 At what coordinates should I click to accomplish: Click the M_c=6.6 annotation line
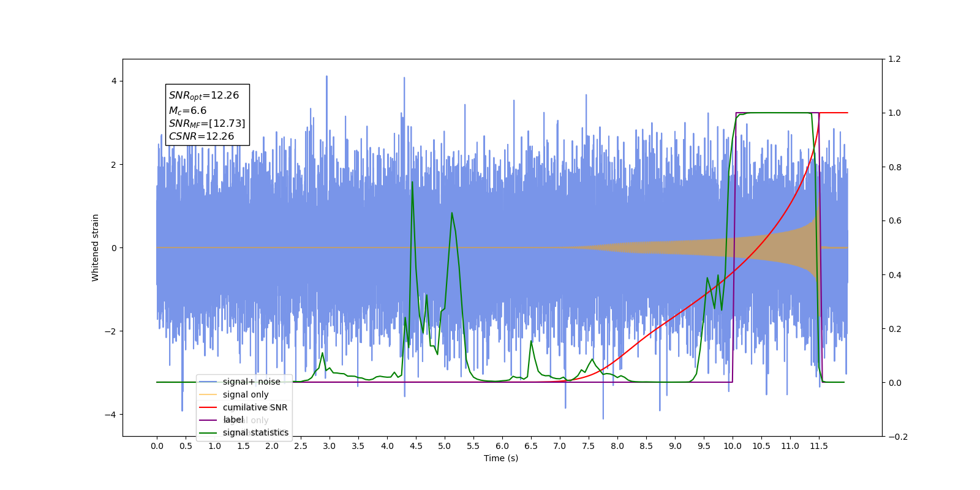point(187,110)
